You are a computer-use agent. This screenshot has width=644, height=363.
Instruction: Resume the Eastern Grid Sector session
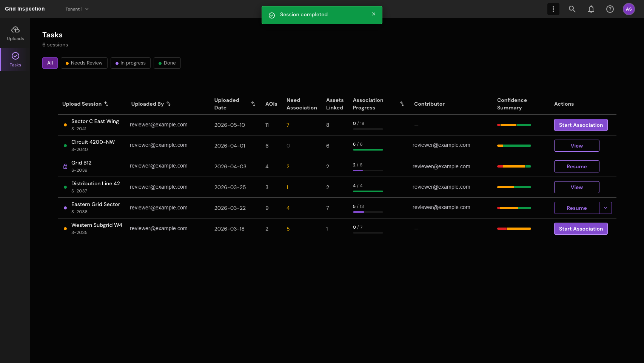tap(577, 208)
